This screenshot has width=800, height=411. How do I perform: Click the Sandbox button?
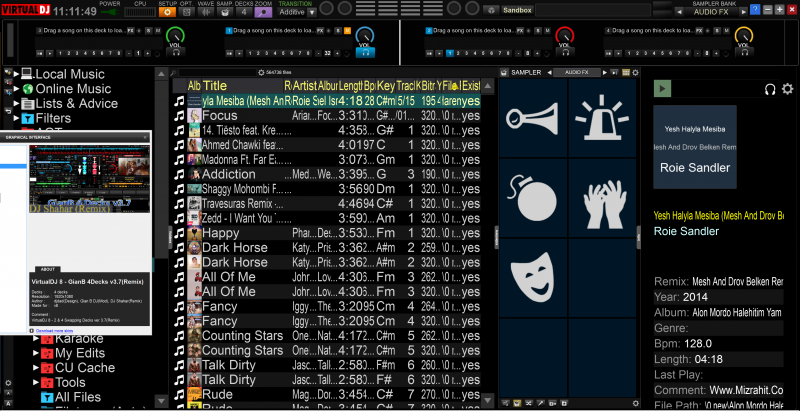[x=517, y=10]
